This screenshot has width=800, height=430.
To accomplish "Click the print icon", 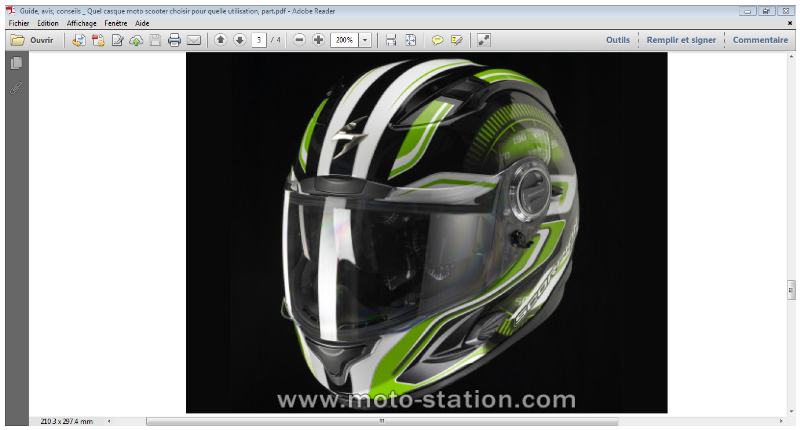I will pos(174,40).
